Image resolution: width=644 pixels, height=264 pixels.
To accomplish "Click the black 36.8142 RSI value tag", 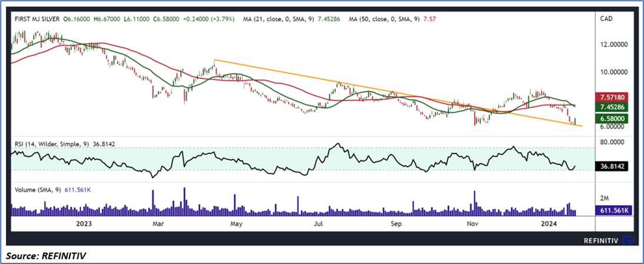I will 612,167.
